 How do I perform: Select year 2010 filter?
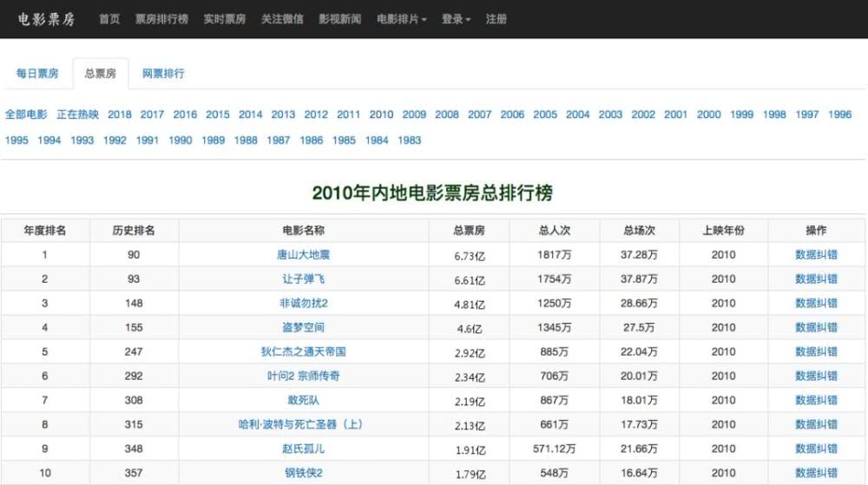tap(381, 114)
